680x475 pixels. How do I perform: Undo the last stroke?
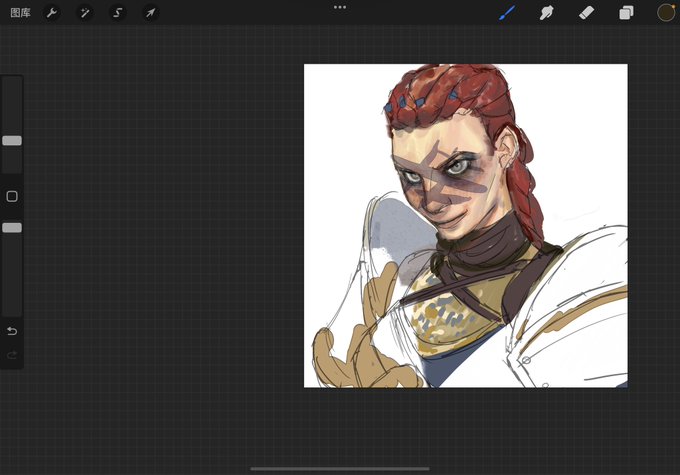point(12,331)
